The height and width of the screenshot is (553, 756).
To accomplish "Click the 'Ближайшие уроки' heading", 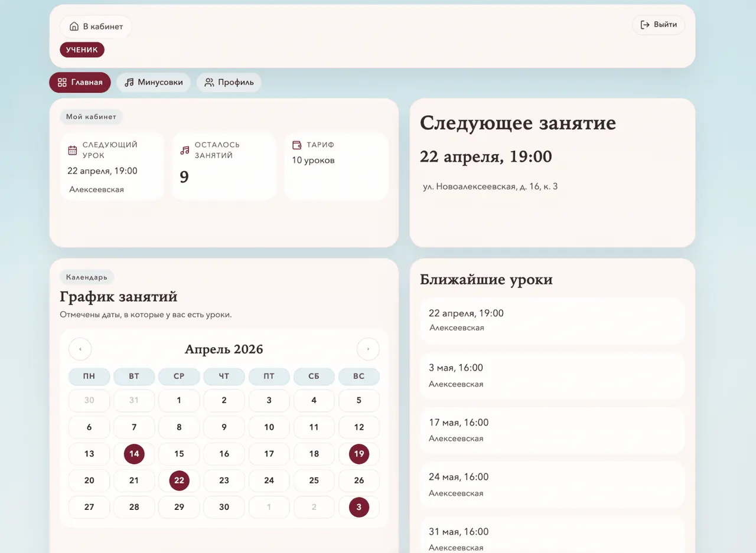I will 486,279.
